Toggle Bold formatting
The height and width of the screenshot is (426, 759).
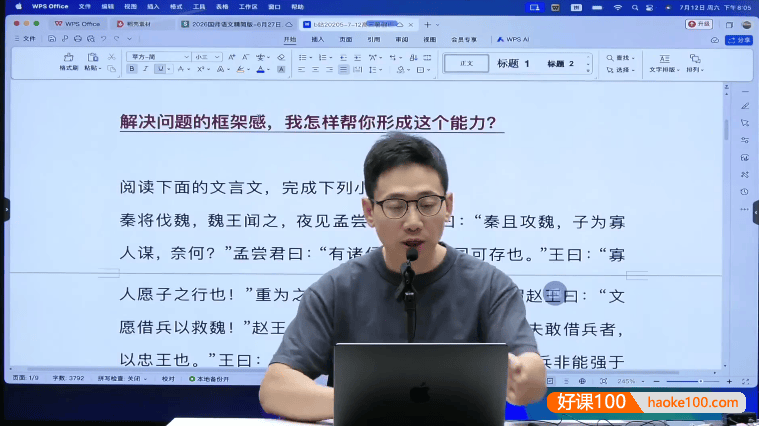(132, 69)
